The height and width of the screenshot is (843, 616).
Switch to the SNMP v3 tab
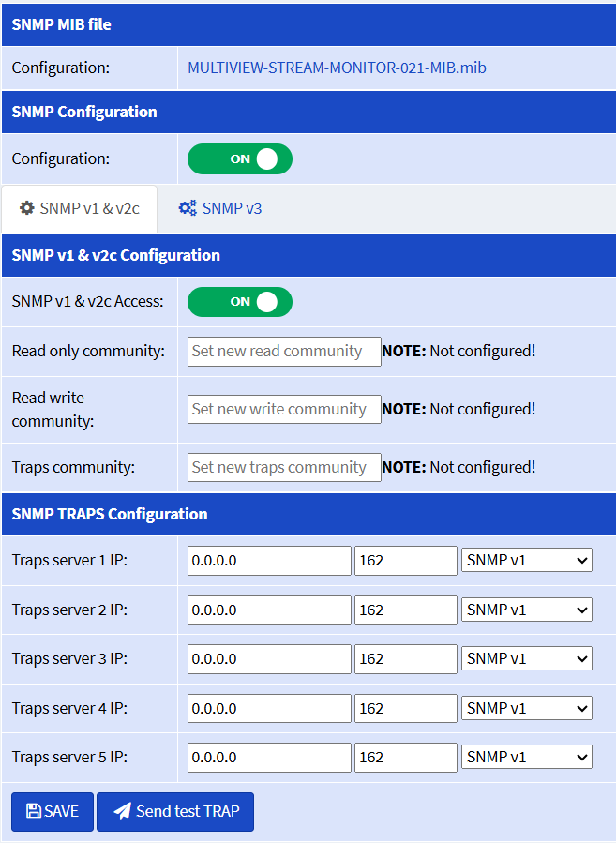coord(220,208)
